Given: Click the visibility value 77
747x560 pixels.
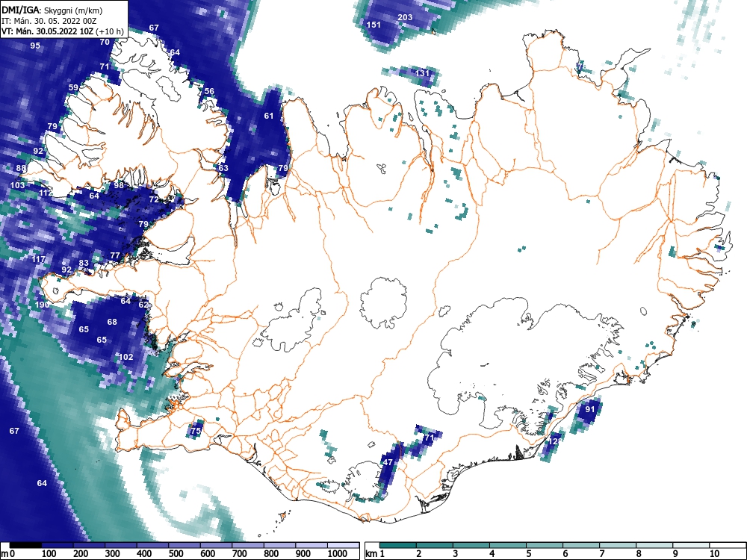Looking at the screenshot, I should coord(115,255).
